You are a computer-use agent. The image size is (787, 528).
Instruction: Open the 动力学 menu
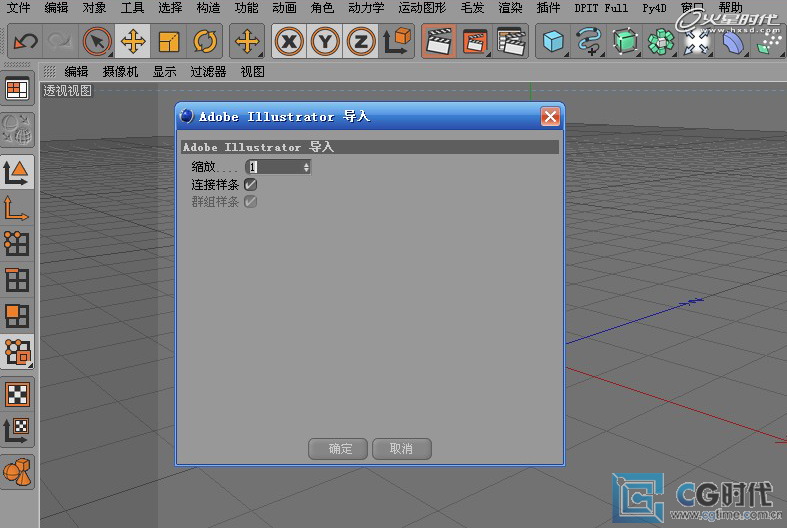pyautogui.click(x=366, y=8)
